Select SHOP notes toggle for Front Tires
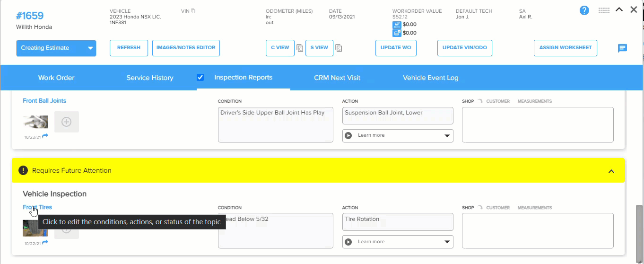Screen dimensions: 644x264 click(x=468, y=208)
